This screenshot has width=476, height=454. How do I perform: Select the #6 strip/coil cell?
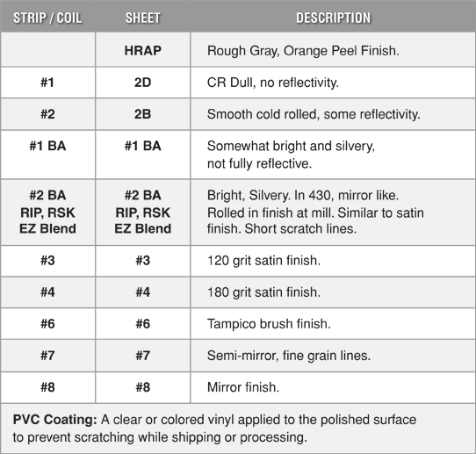47,324
